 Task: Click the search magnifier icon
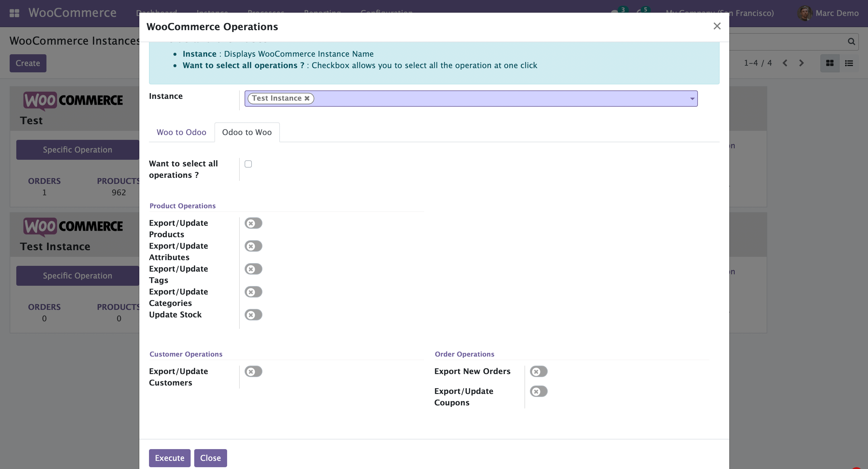851,41
